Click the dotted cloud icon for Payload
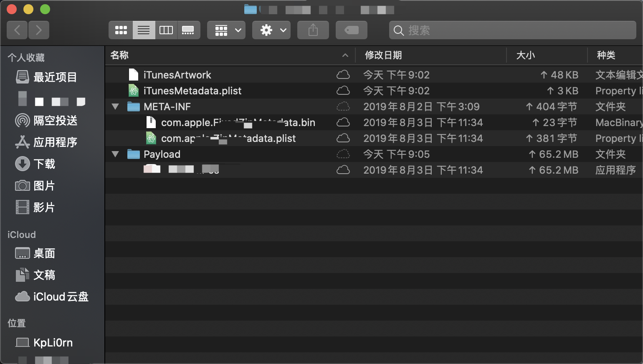643x364 pixels. coord(343,154)
